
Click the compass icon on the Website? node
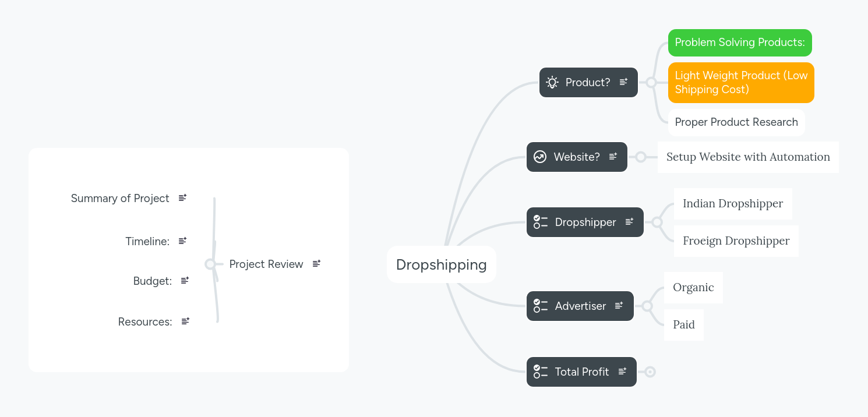(540, 157)
